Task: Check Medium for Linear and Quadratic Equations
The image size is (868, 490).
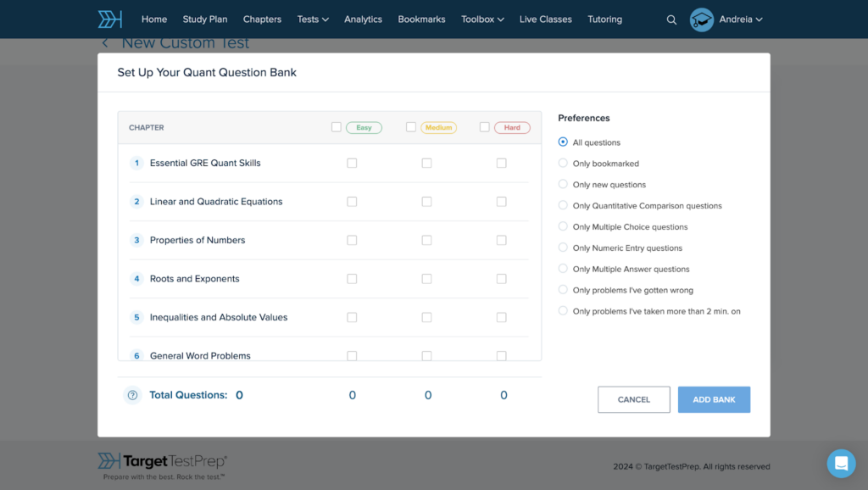Action: 426,202
